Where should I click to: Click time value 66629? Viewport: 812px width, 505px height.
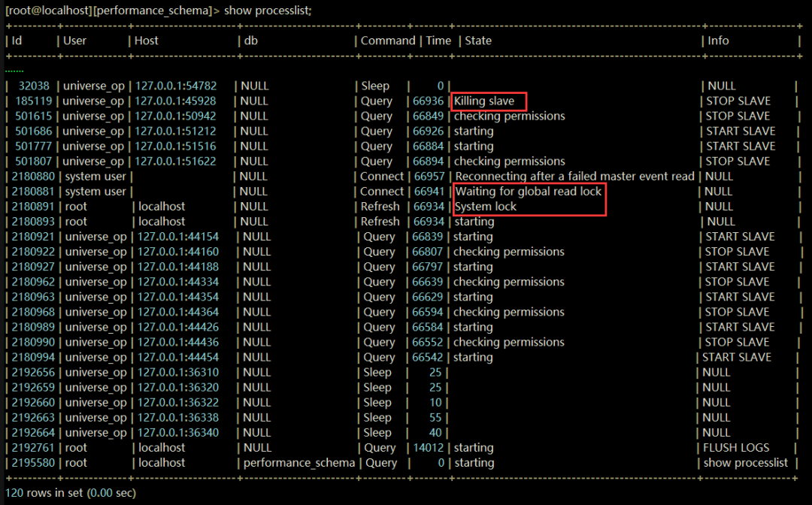pyautogui.click(x=427, y=297)
